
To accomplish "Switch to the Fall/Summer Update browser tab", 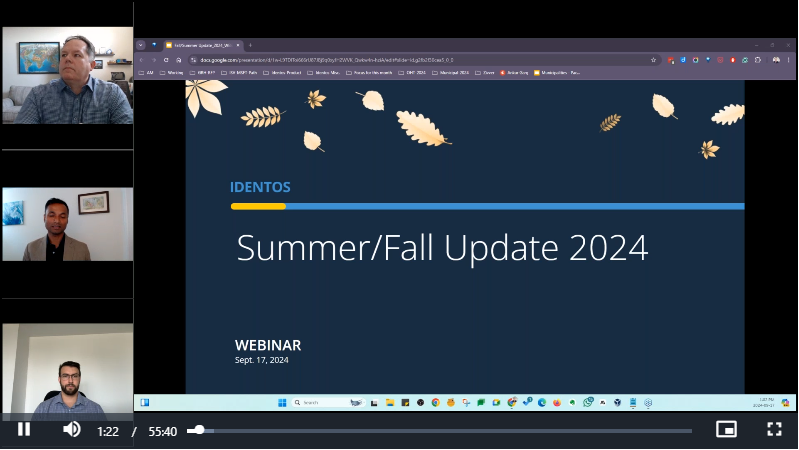I will (203, 45).
